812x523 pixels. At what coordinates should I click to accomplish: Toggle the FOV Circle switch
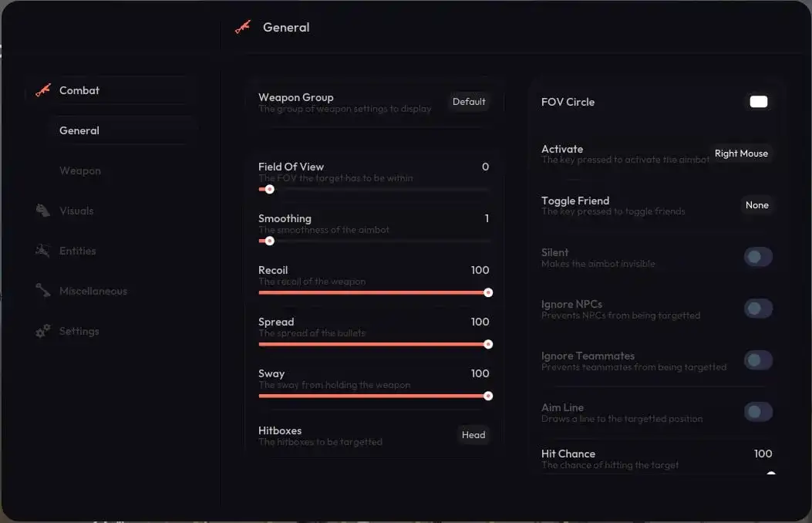758,102
